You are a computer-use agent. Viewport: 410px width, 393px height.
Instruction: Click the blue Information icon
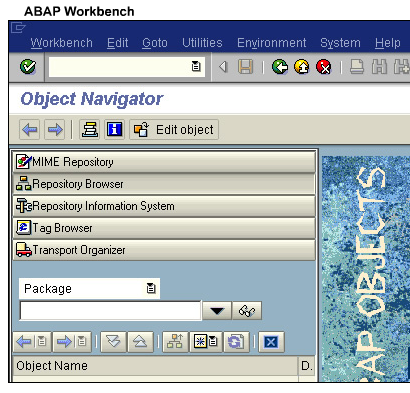[115, 129]
